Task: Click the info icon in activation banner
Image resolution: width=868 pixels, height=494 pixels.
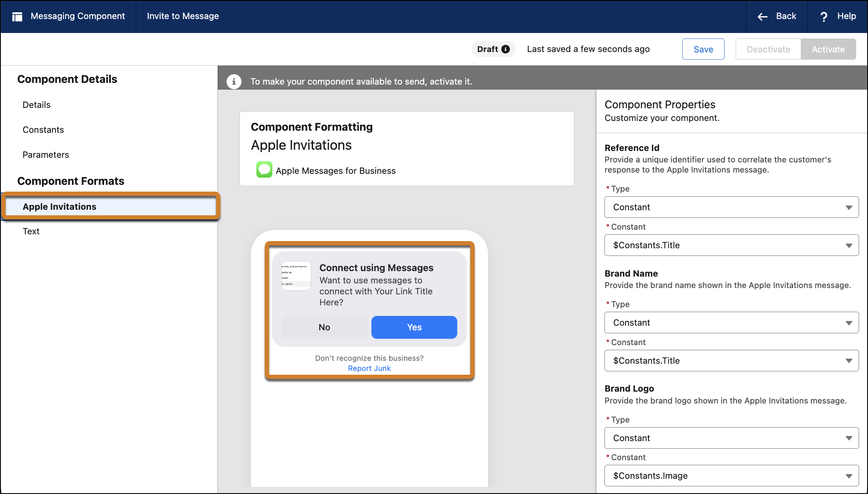Action: coord(234,81)
